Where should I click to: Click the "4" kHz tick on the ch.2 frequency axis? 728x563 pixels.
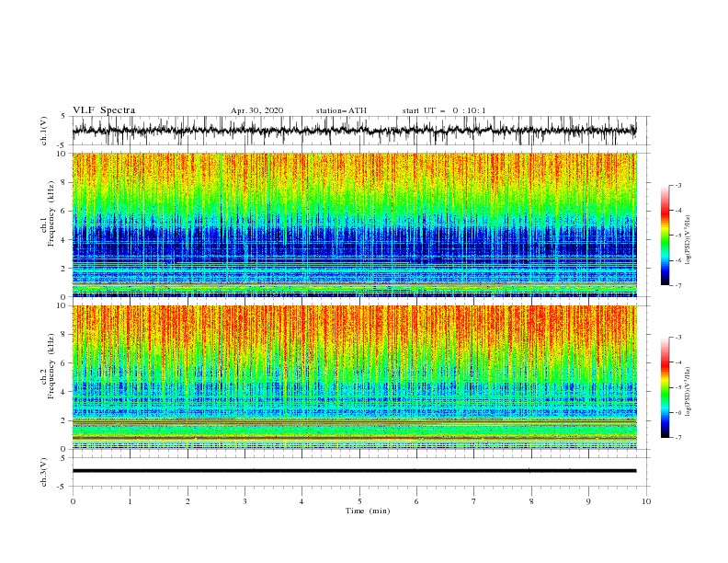coord(64,392)
